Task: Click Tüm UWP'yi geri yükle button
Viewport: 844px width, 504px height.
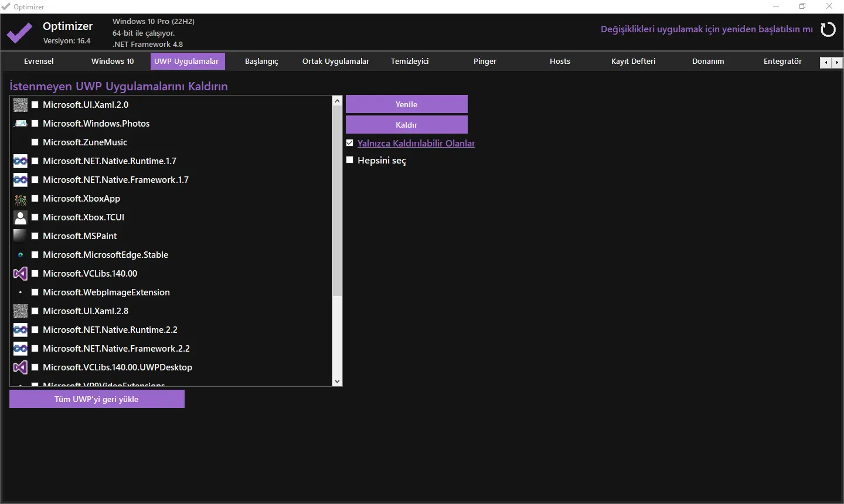Action: tap(97, 399)
